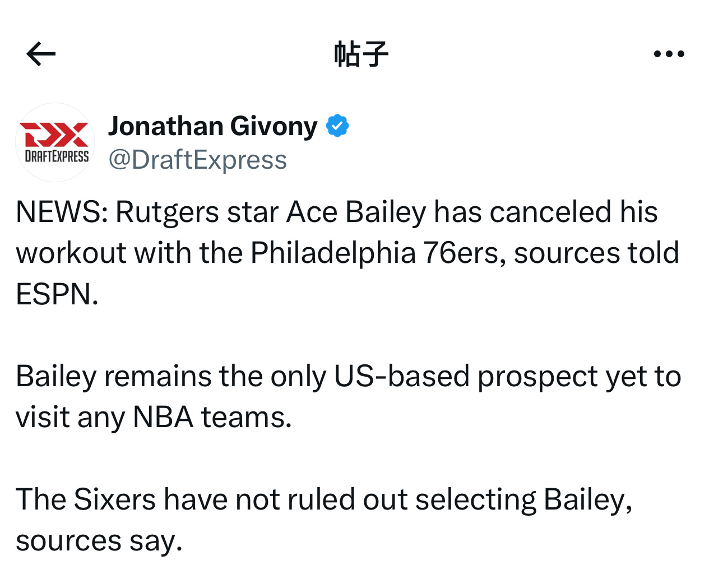Open Jonathan Givony's profile name
This screenshot has width=723, height=588.
click(213, 126)
